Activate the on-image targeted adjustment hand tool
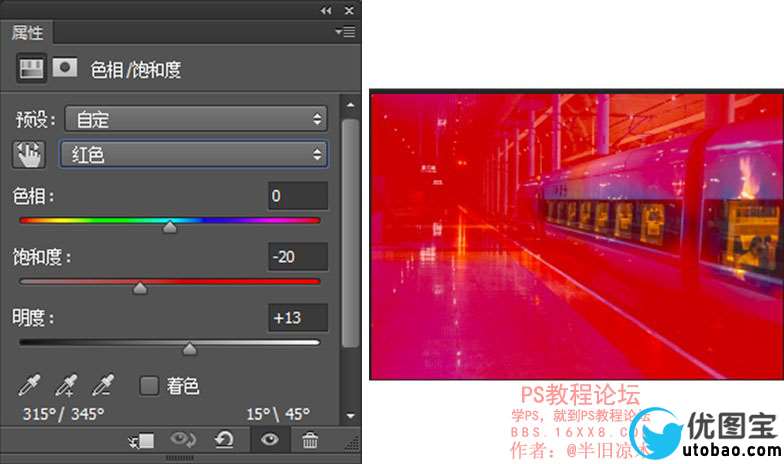The width and height of the screenshot is (784, 464). pyautogui.click(x=31, y=154)
